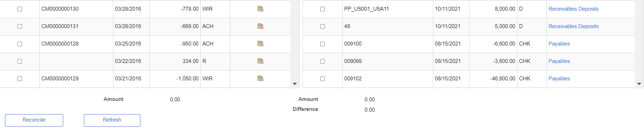Screen dimensions: 644x128
Task: Open details icon for CM0000000131 row
Action: click(261, 26)
